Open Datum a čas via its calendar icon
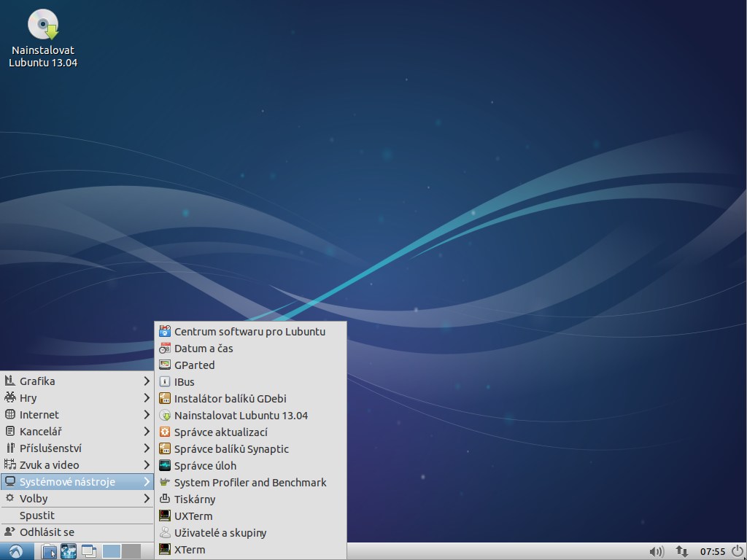Viewport: 747px width, 560px height. [165, 348]
